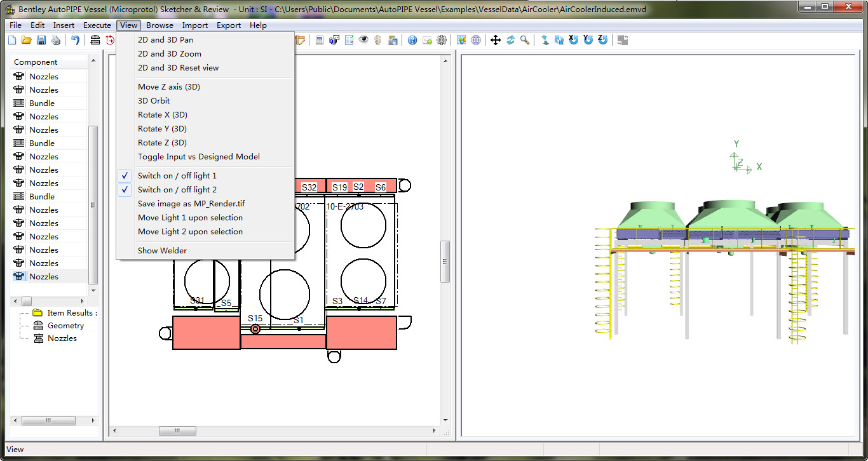Viewport: 868px width, 461px height.
Task: Click the Rotate X toolbar icon
Action: coord(574,40)
